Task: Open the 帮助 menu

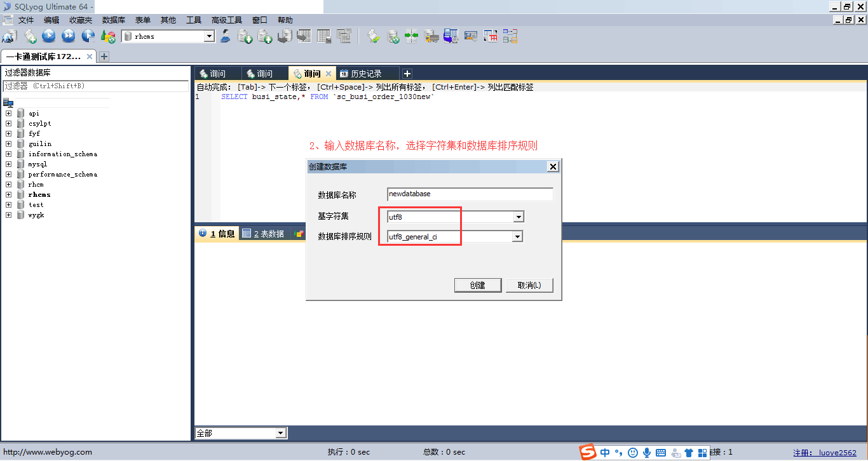Action: coord(285,20)
